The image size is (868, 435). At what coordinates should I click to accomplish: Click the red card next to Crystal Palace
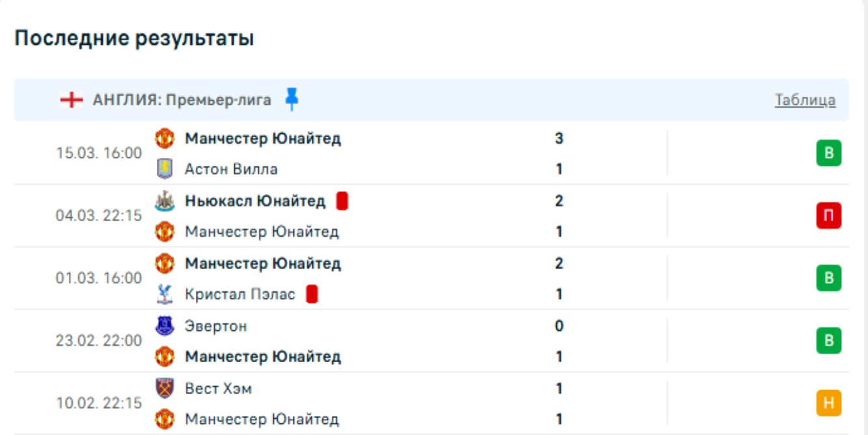pyautogui.click(x=312, y=295)
